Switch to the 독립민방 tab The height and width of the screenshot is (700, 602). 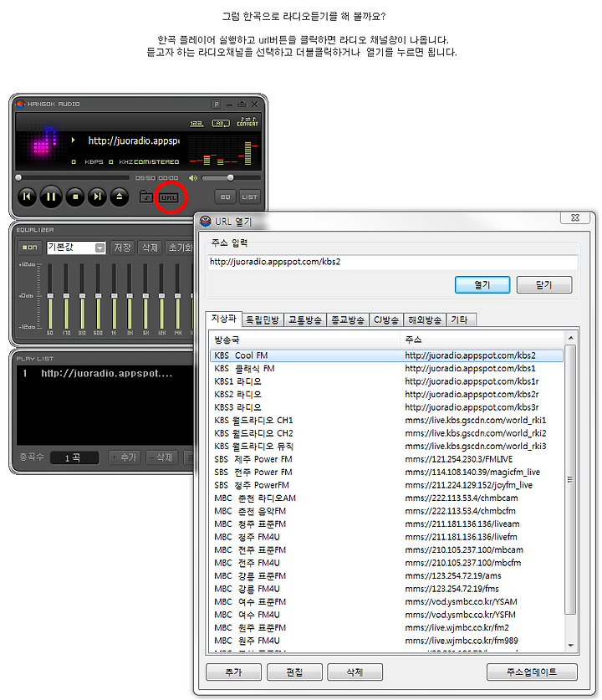click(x=263, y=320)
